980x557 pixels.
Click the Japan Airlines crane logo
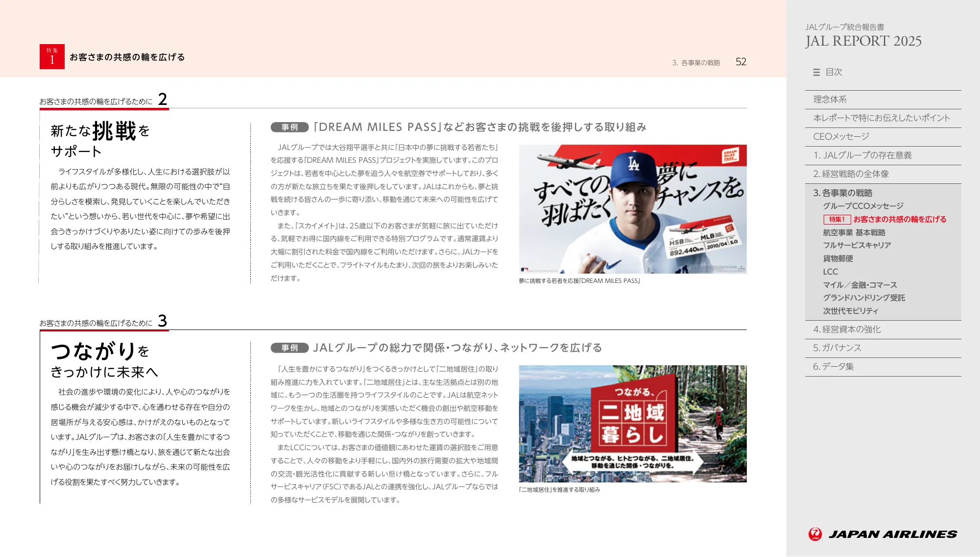coord(815,534)
